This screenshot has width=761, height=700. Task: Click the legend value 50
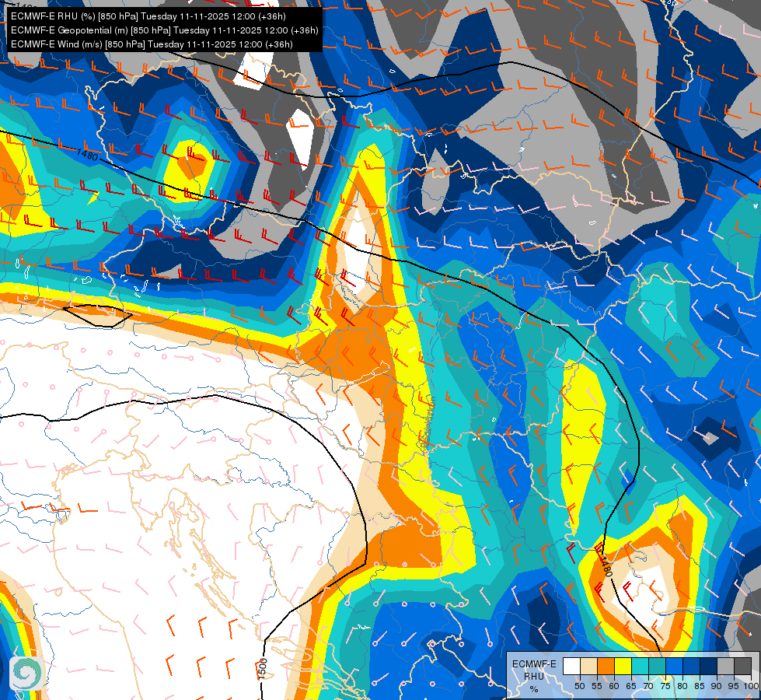(579, 686)
